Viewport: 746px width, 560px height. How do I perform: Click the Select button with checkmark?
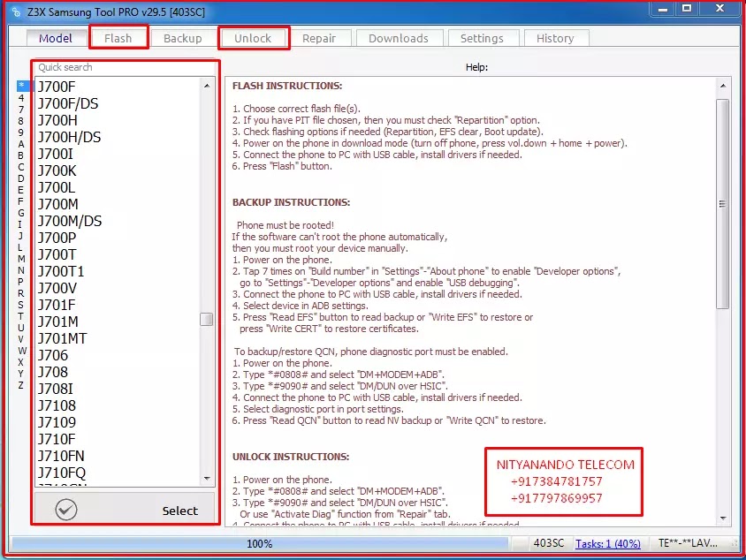pos(125,510)
